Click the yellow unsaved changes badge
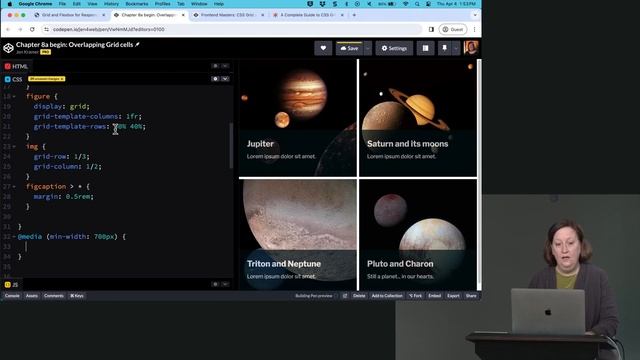 click(x=47, y=79)
